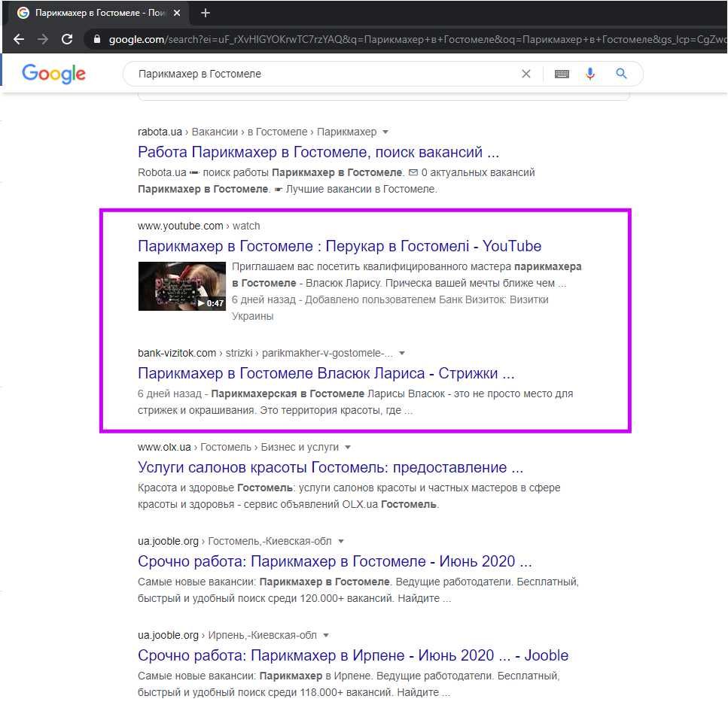Open Парикмахер в Гостомеле Власюк Лариса result
Image resolution: width=728 pixels, height=708 pixels.
tap(326, 373)
